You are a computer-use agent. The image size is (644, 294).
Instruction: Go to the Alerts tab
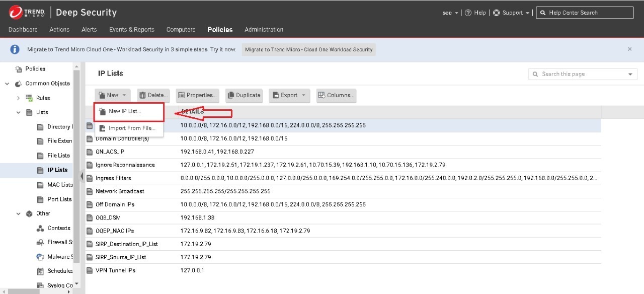tap(89, 30)
